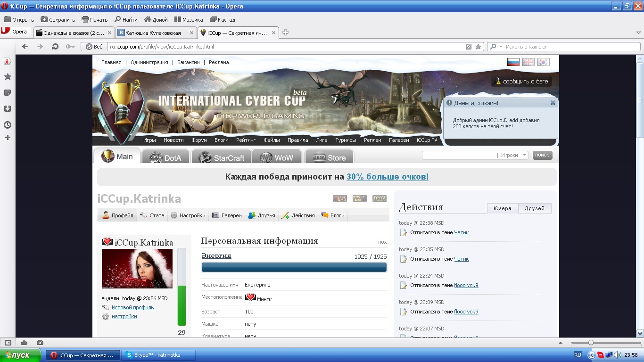
Task: Open closed tabs dropdown arrow at tab bar end
Action: tap(638, 33)
